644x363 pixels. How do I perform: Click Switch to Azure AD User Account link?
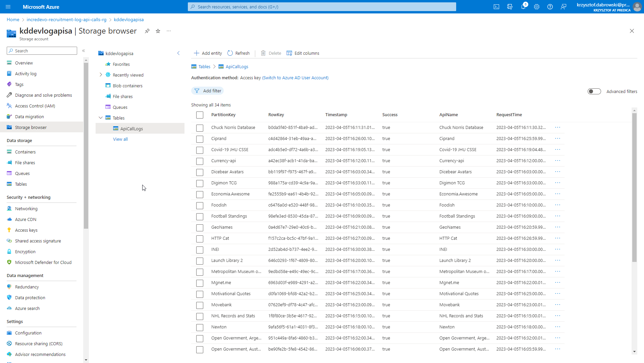click(295, 78)
